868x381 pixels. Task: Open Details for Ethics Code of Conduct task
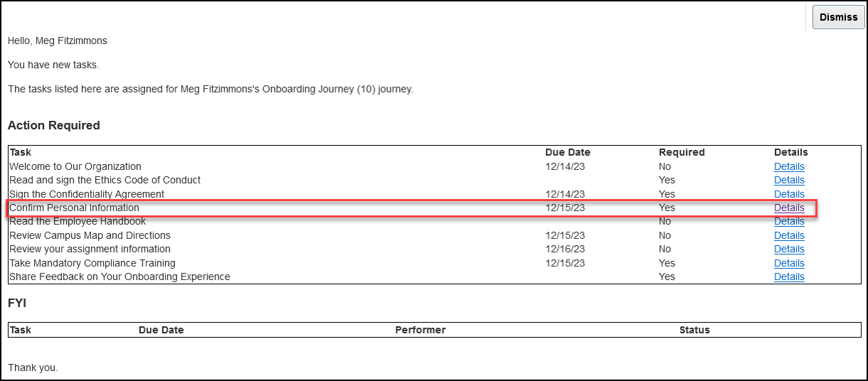pos(789,180)
